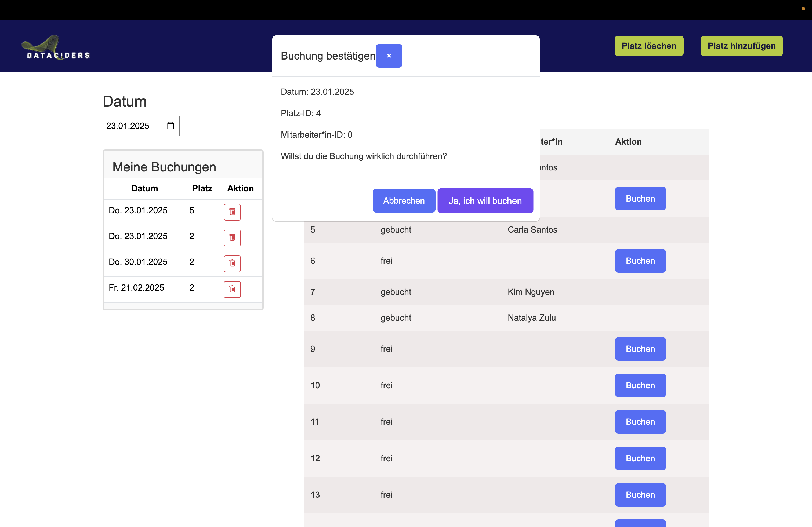Book seat 11 with Buchen

click(640, 422)
